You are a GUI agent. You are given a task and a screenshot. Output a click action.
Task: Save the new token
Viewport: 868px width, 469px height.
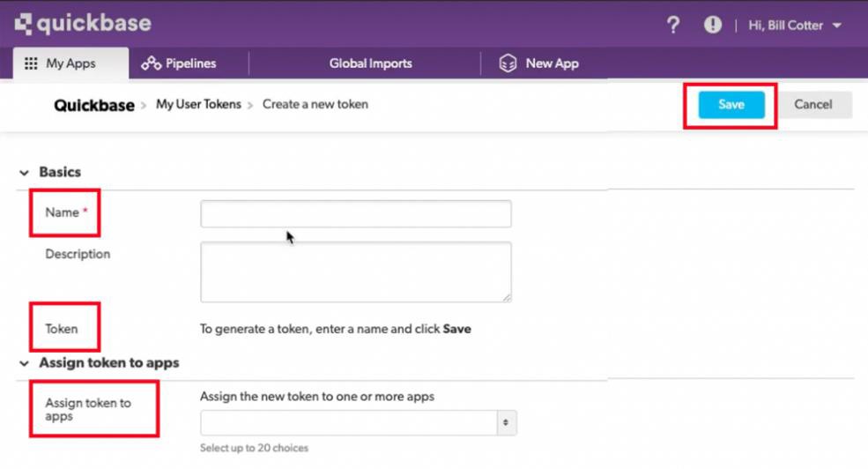pos(731,104)
